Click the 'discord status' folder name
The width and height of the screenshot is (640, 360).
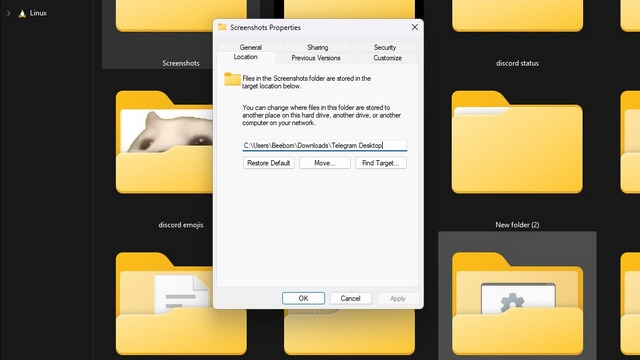tap(517, 63)
